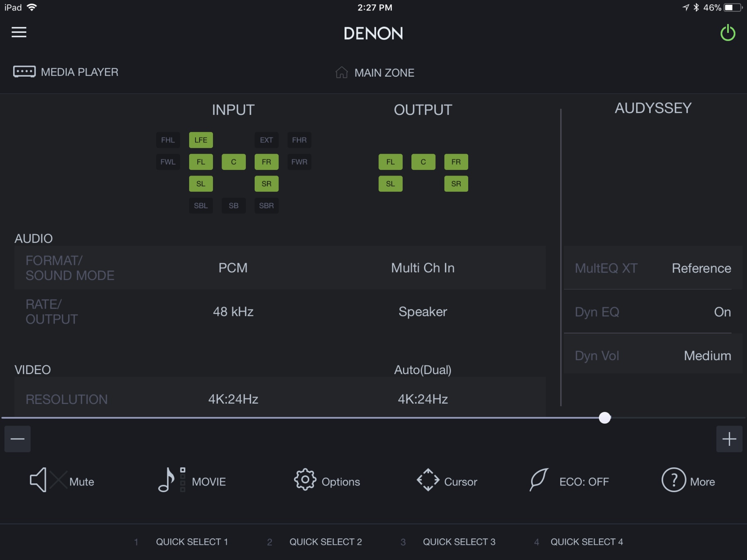Tap the 48 kHz sample rate value

coord(233,312)
